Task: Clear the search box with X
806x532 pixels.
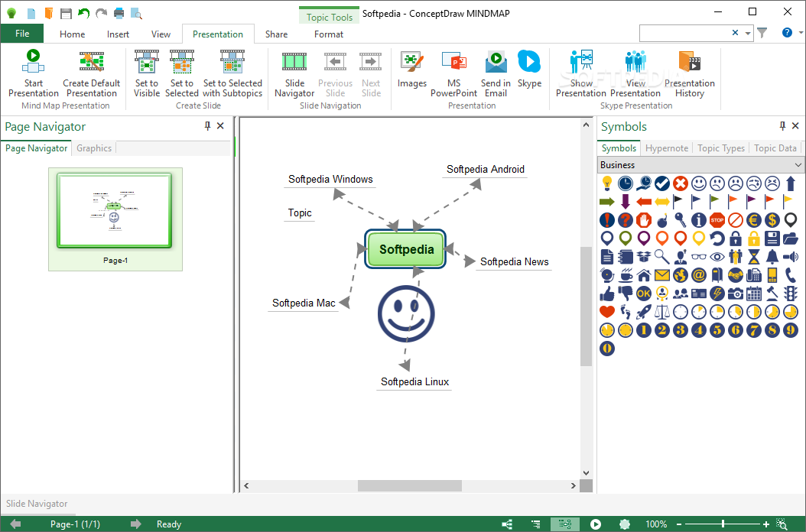Action: tap(735, 32)
